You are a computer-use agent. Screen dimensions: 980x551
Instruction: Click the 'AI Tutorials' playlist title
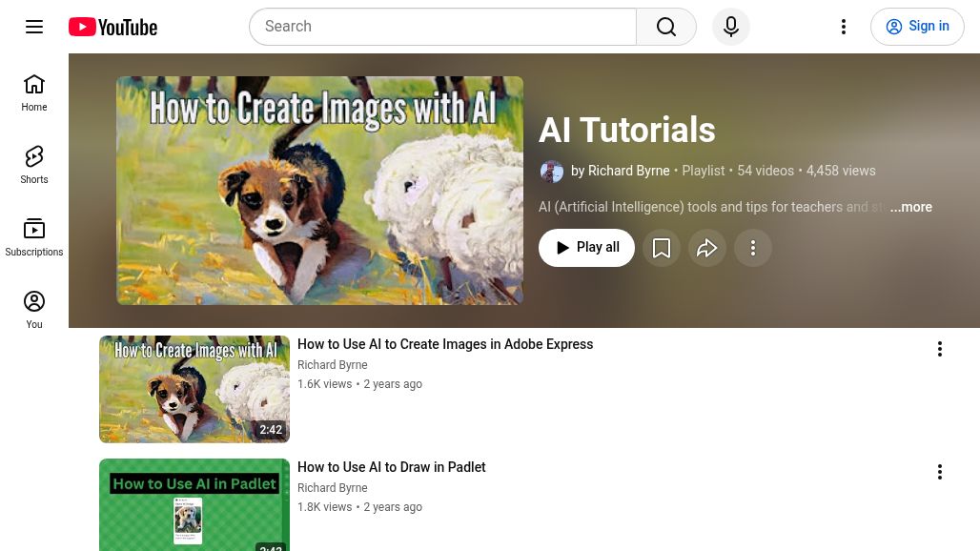(627, 130)
